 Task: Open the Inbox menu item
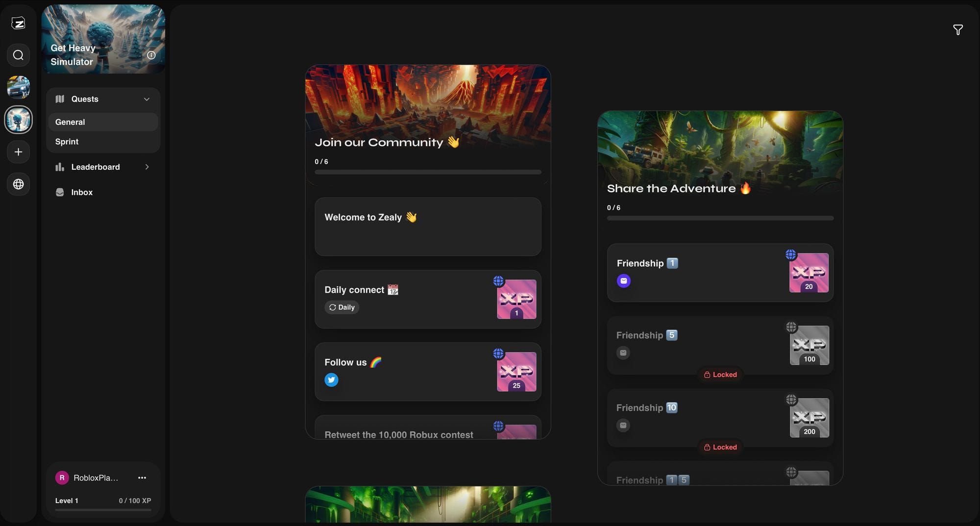click(x=103, y=192)
